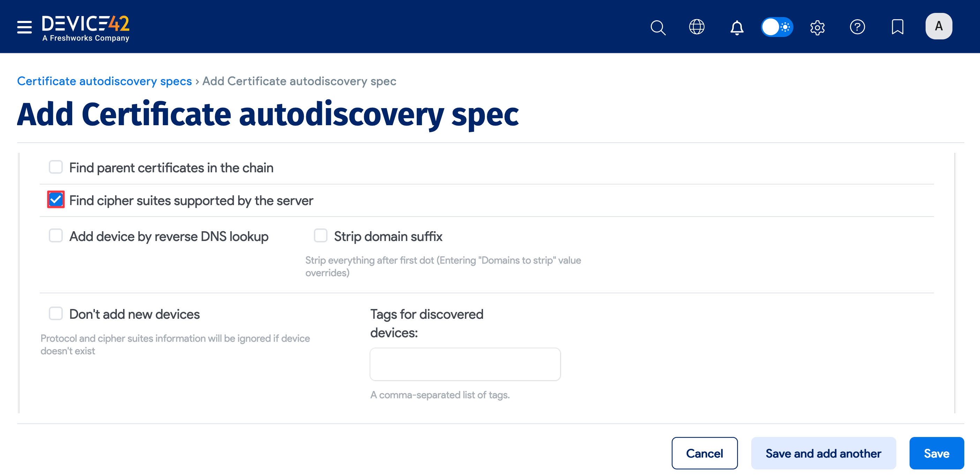Open the Certificate autodiscovery specs breadcrumb link

104,81
